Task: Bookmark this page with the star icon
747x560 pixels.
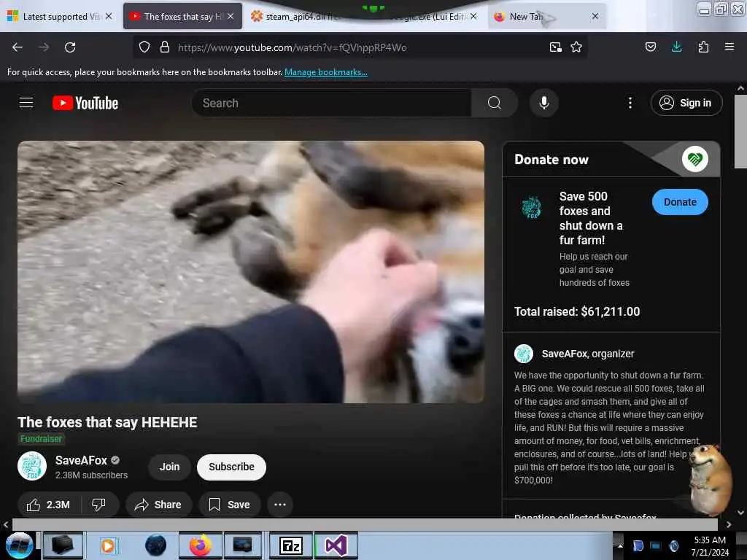Action: coord(576,47)
